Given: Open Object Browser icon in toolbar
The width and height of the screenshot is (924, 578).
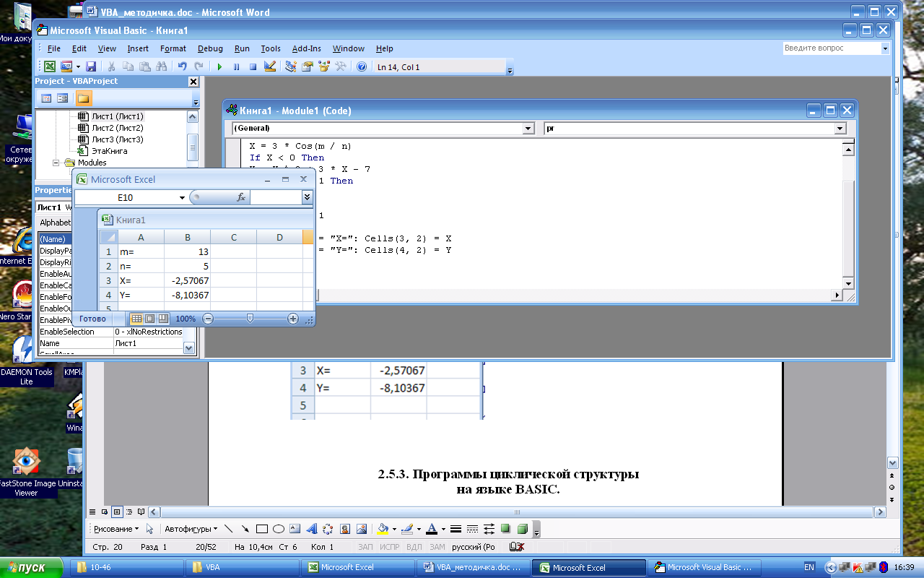Looking at the screenshot, I should coord(324,66).
